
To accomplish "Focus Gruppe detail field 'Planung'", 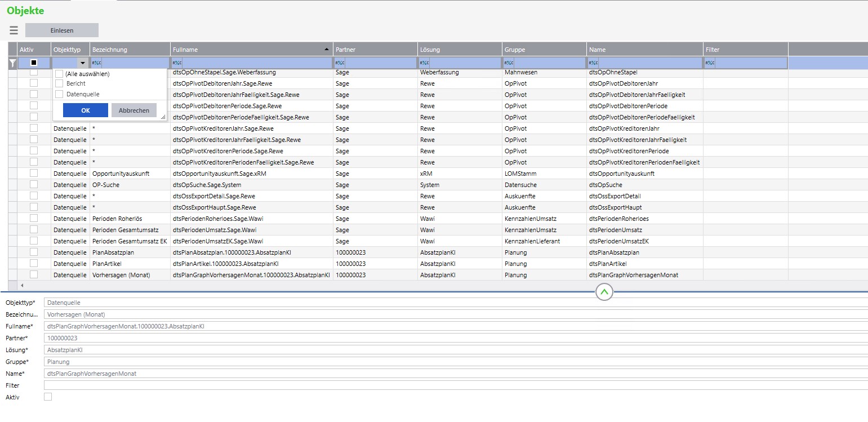I will (456, 362).
